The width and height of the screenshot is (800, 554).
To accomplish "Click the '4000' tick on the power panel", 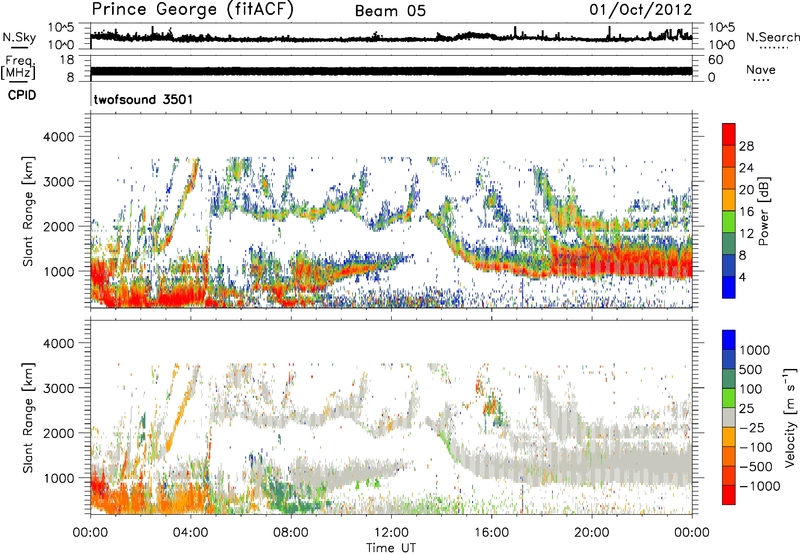I will (x=58, y=137).
